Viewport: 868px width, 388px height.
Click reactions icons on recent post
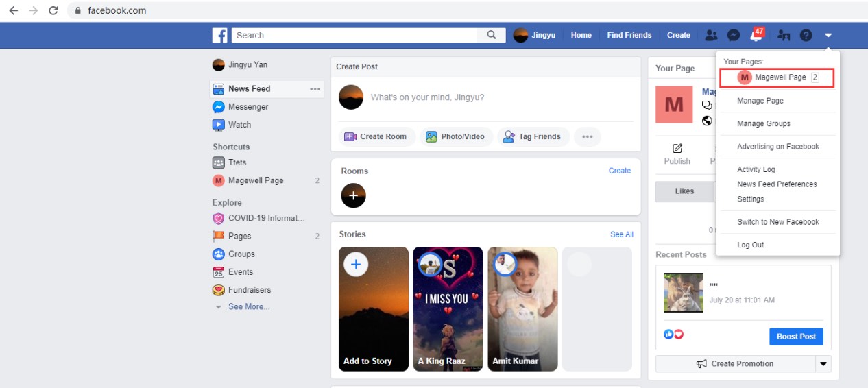674,335
